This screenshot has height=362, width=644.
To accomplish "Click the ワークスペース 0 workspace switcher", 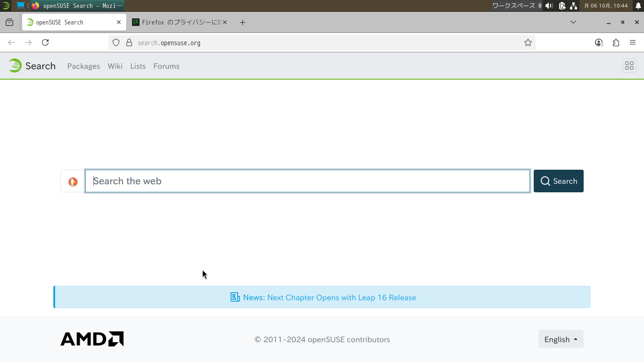I will pyautogui.click(x=517, y=6).
